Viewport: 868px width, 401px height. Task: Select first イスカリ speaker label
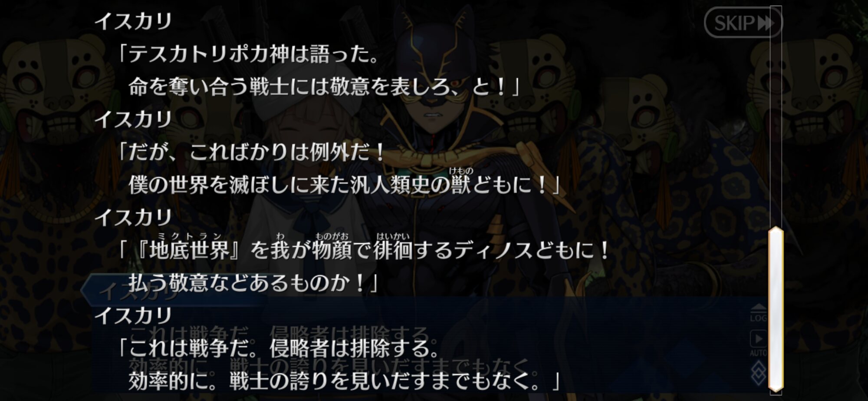point(134,21)
